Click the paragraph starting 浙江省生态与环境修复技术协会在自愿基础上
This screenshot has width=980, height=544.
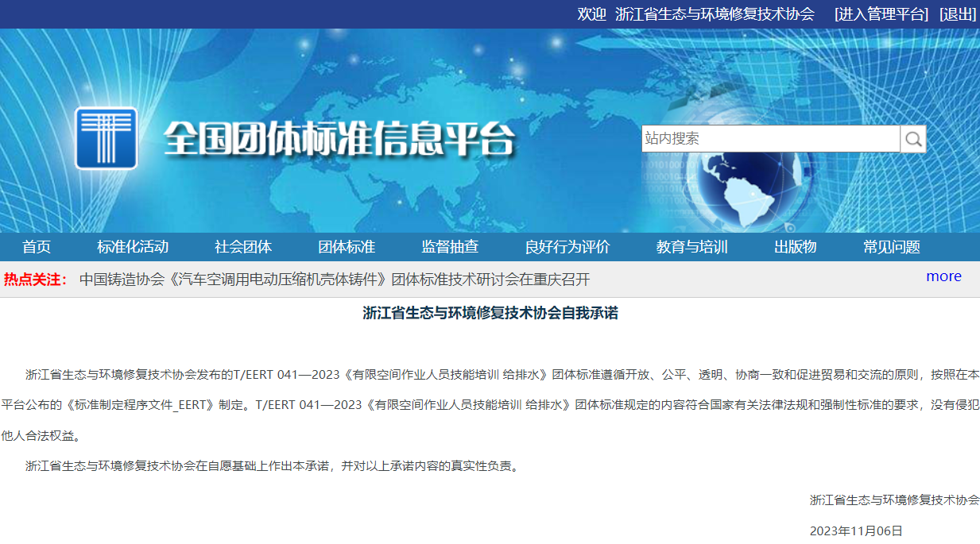pyautogui.click(x=274, y=466)
